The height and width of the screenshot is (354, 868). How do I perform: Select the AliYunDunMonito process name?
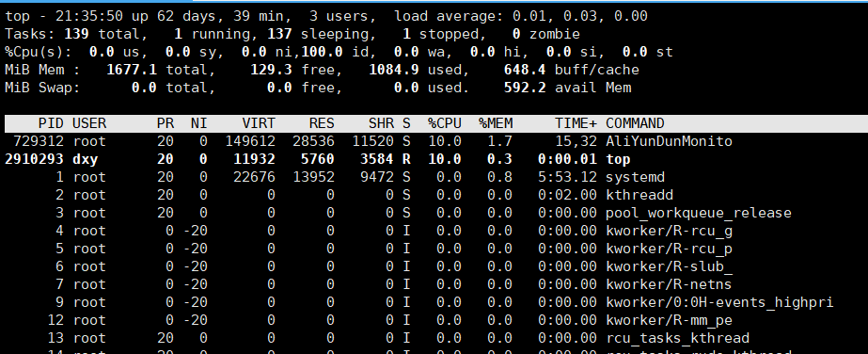(669, 141)
